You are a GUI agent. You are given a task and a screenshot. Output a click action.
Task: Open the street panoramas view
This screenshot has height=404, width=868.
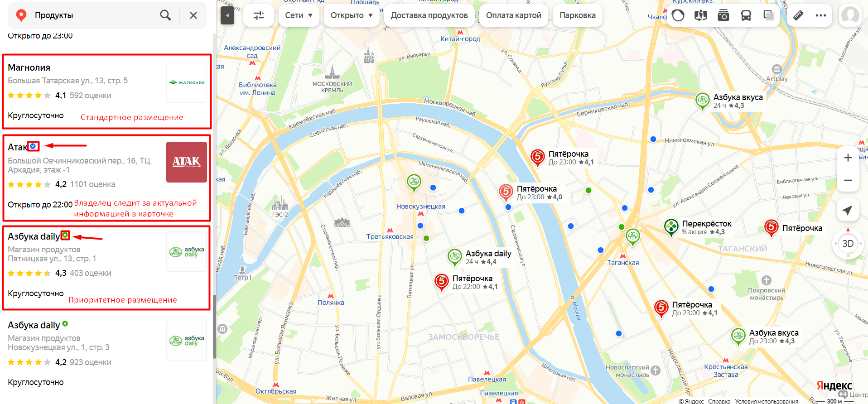700,15
